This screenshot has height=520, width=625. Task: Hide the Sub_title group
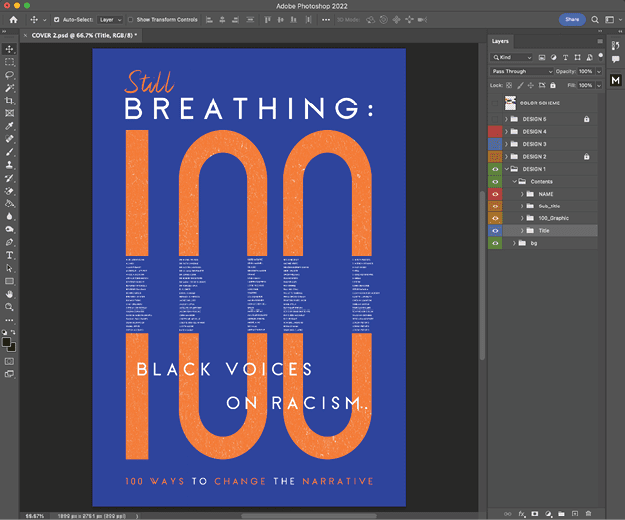click(x=495, y=206)
